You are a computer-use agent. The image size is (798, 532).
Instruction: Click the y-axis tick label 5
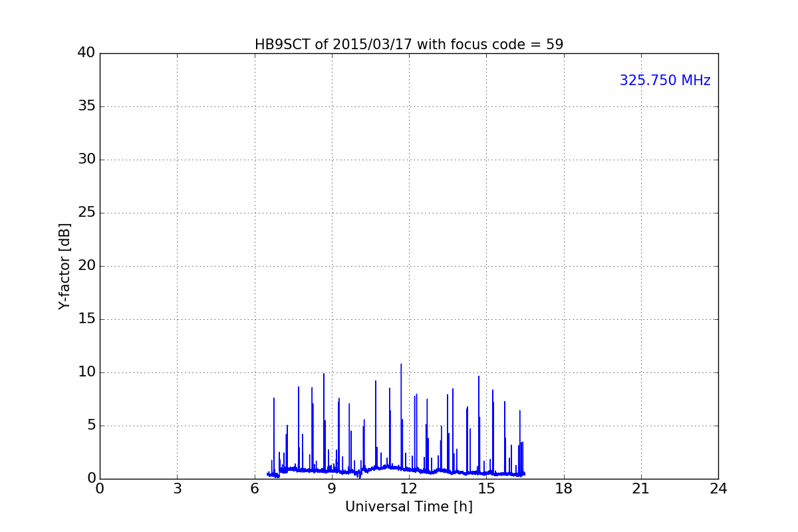(x=91, y=426)
